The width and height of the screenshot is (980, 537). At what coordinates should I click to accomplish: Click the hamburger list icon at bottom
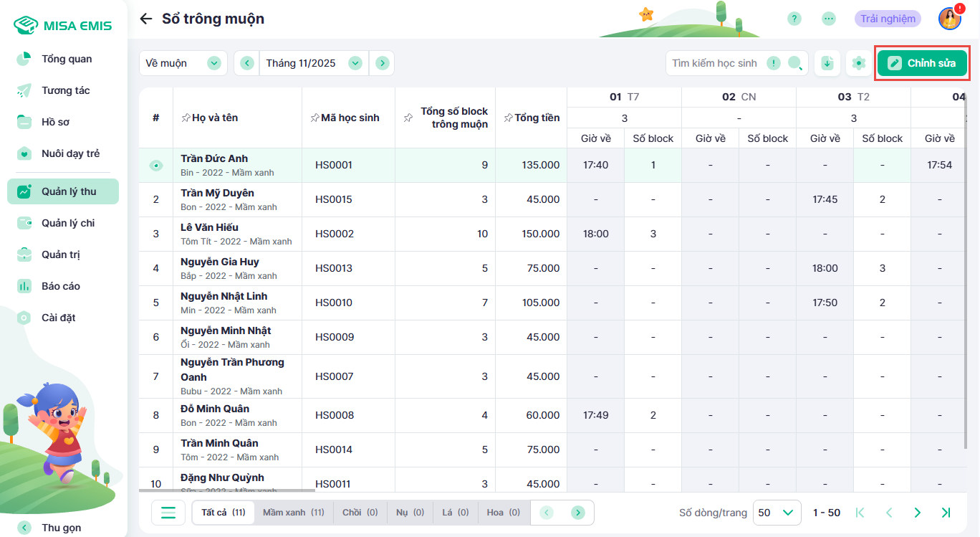click(x=168, y=513)
